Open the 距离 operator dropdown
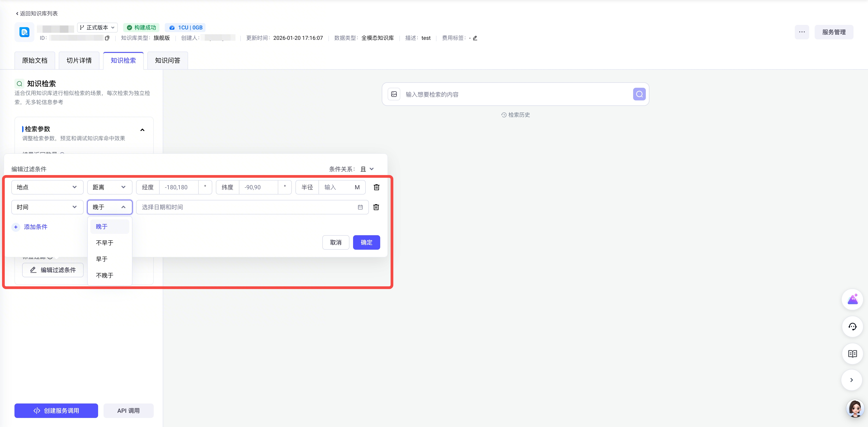This screenshot has width=868, height=427. coord(109,187)
